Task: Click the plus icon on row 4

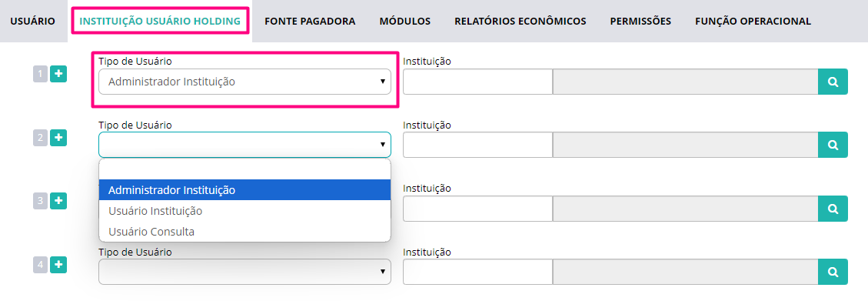Action: pyautogui.click(x=58, y=264)
